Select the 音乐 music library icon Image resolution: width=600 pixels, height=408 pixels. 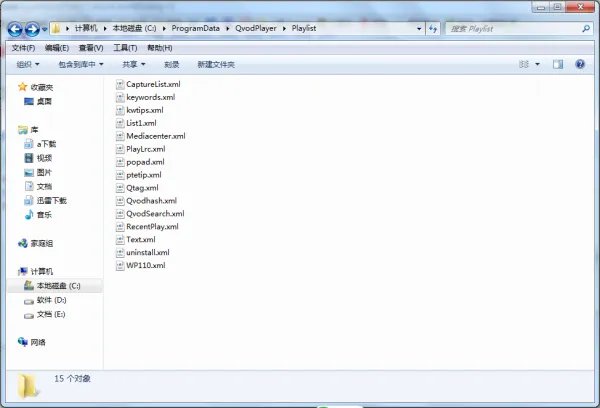pos(43,214)
